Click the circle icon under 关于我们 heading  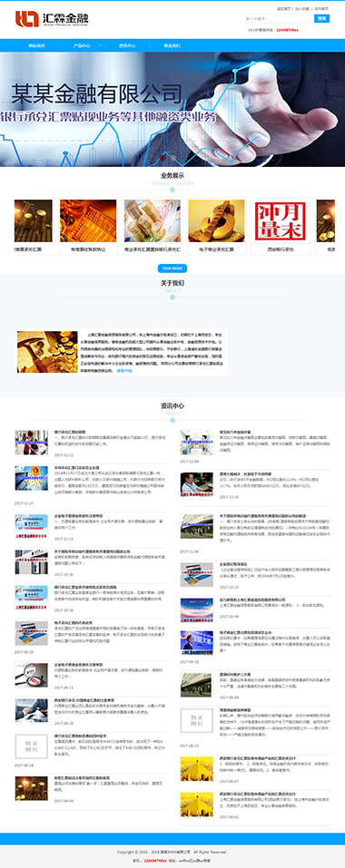point(172,297)
